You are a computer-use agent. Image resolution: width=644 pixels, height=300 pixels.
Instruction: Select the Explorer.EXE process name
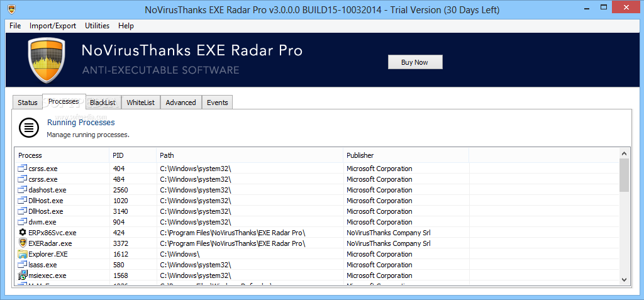coord(48,254)
